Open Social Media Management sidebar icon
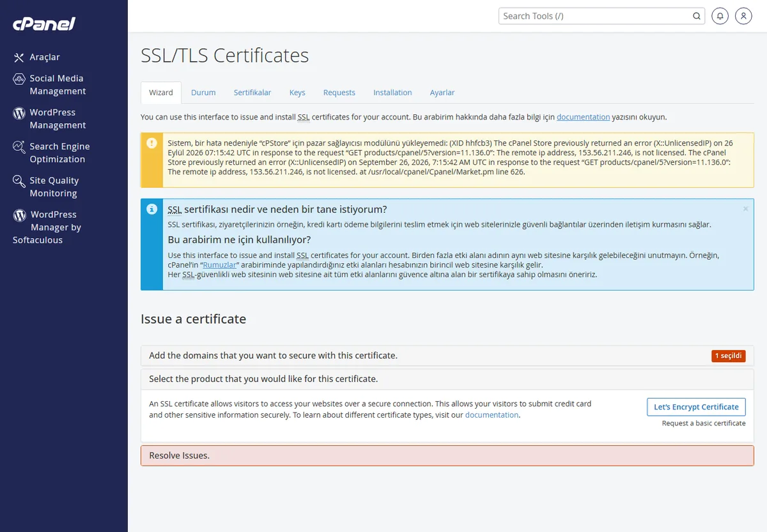Viewport: 767px width, 532px height. (x=19, y=79)
